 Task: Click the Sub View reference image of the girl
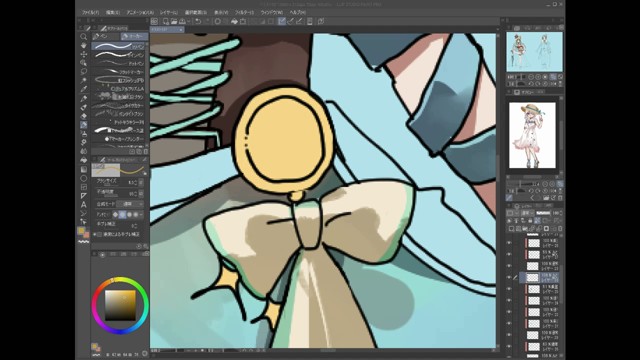coord(532,135)
